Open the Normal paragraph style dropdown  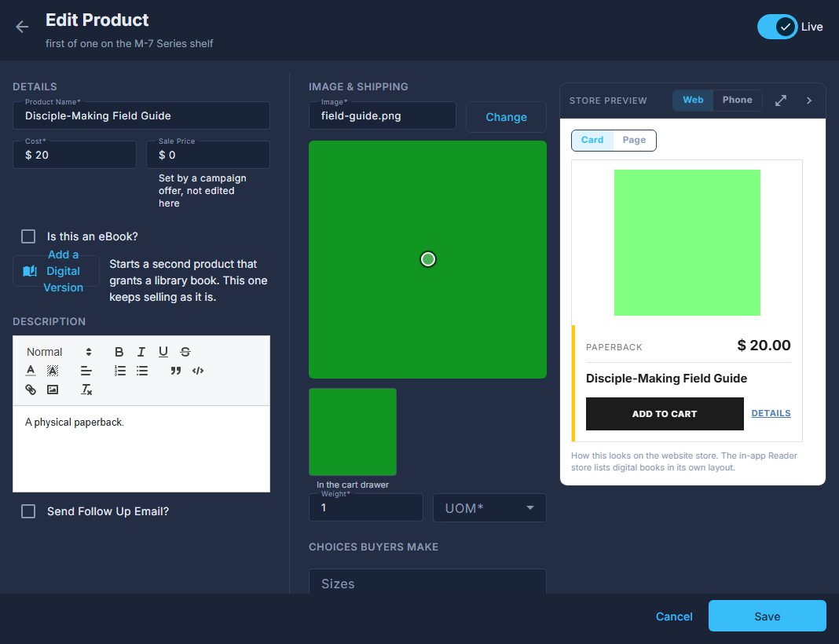59,352
